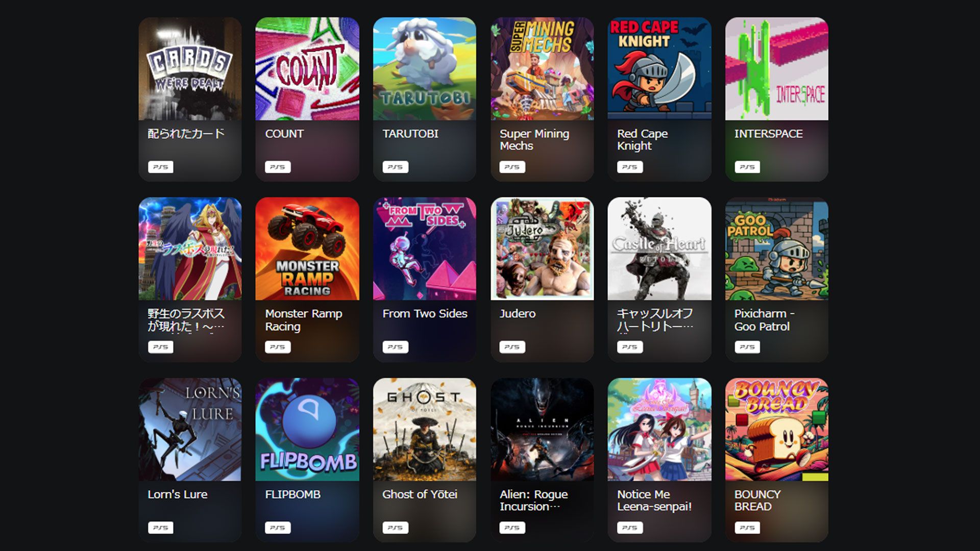
Task: Open the From Two Sides cover art
Action: pyautogui.click(x=425, y=249)
